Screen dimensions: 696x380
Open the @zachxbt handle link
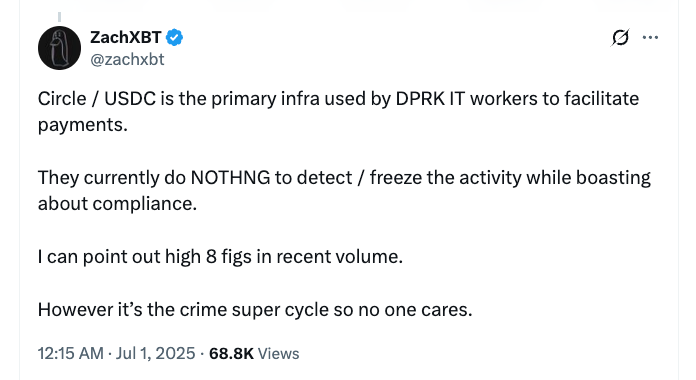click(127, 59)
